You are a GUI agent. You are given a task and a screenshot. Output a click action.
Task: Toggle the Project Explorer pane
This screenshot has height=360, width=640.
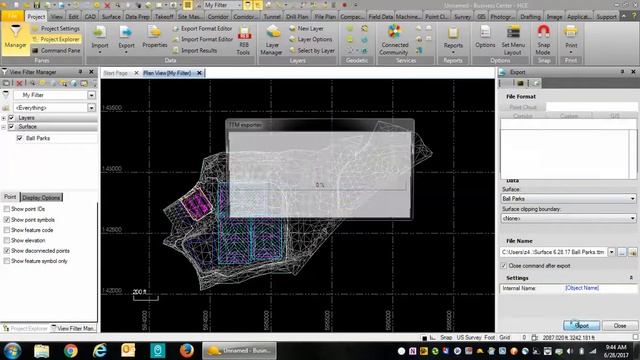click(56, 39)
